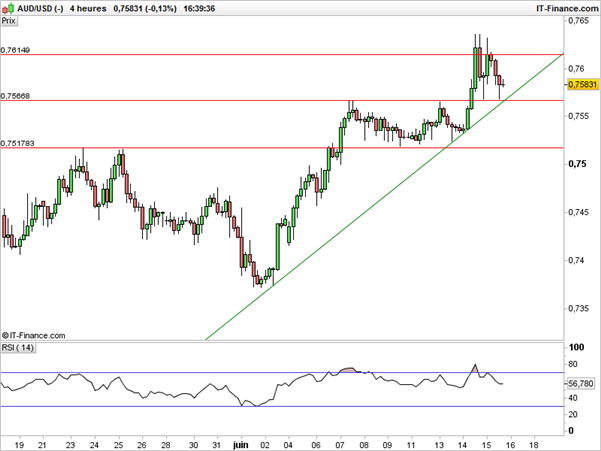601x451 pixels.
Task: Click the '4 heures' timeframe label
Action: click(88, 8)
